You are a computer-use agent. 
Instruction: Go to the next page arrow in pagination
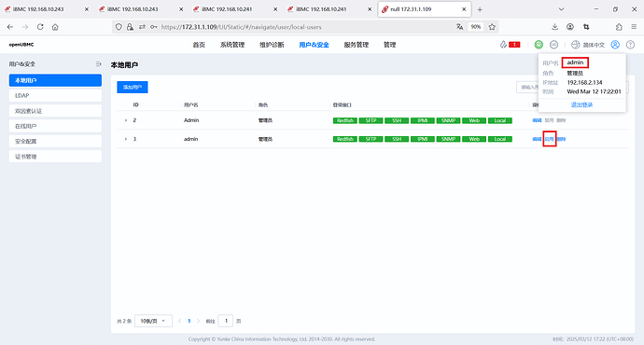pyautogui.click(x=199, y=321)
